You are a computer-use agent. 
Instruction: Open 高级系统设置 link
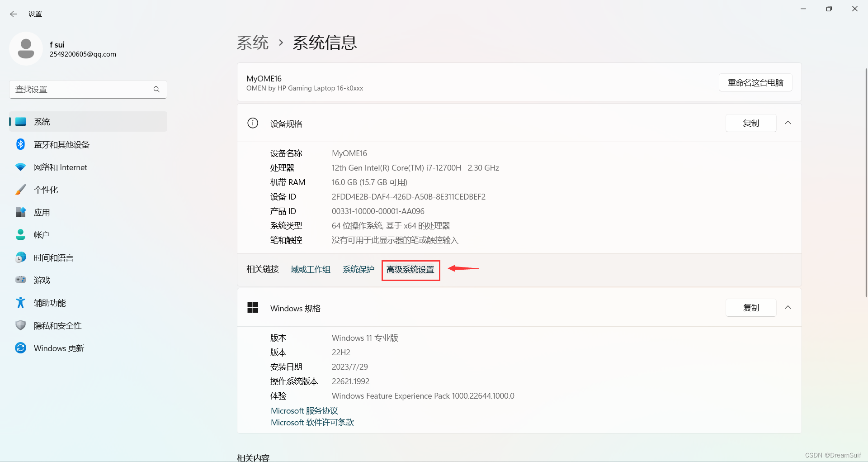(410, 270)
